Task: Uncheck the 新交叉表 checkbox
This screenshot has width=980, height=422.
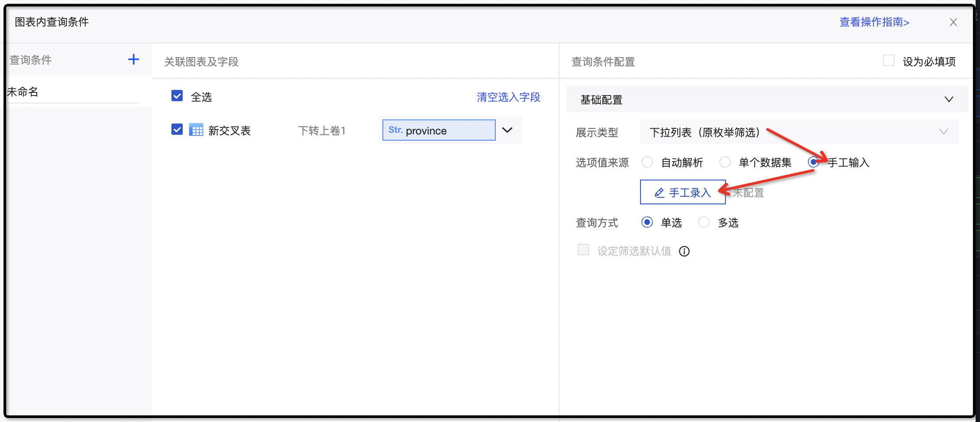Action: tap(177, 130)
